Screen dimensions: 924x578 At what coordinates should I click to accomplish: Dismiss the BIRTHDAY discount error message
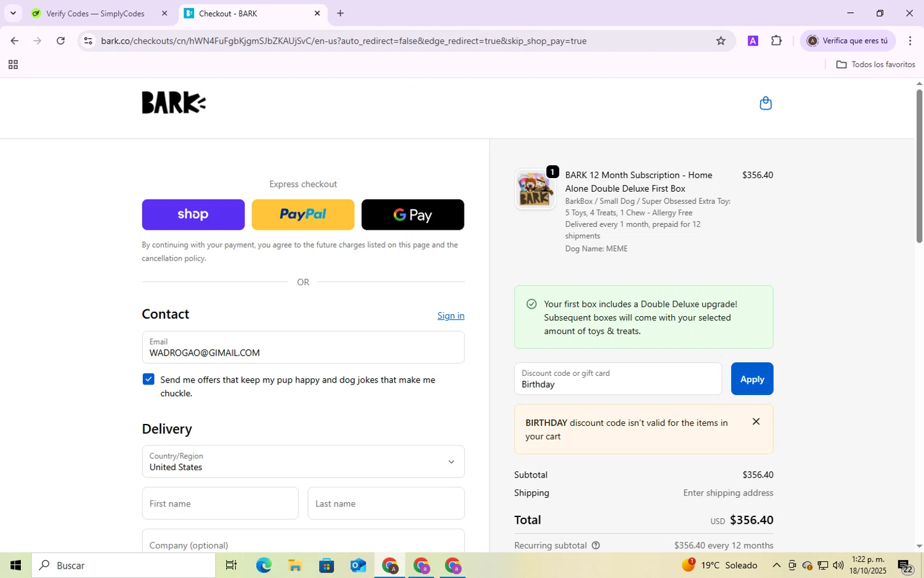756,421
